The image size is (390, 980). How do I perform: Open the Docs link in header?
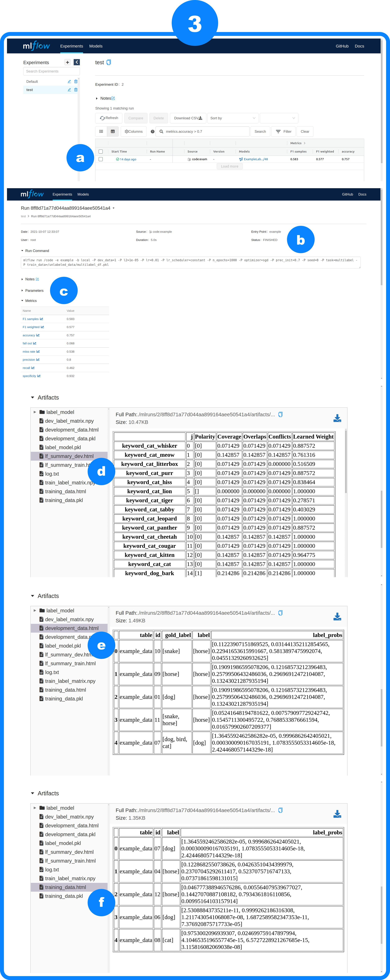coord(359,46)
